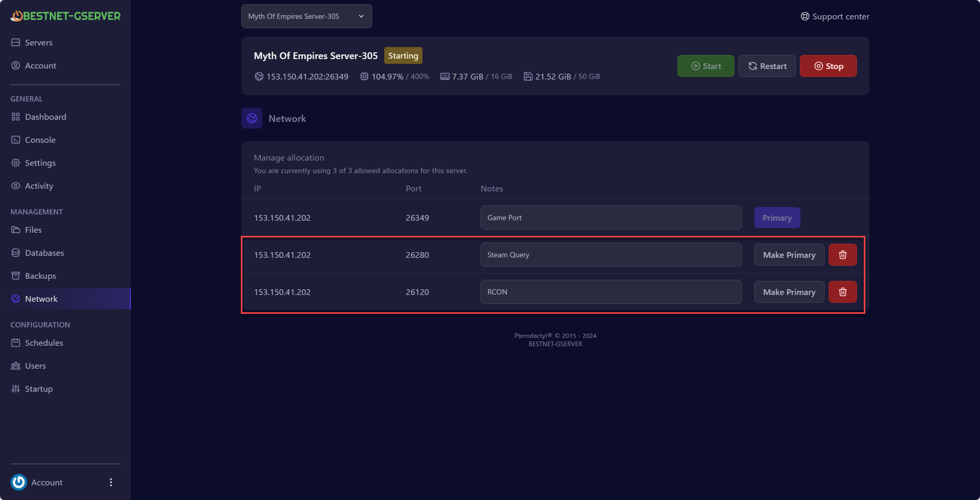
Task: Click the server address 153.150.41.202:26349
Action: click(x=307, y=76)
